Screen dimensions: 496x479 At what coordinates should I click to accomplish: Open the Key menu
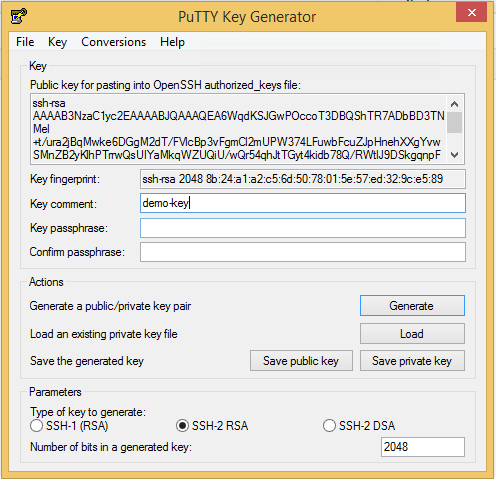click(x=57, y=42)
